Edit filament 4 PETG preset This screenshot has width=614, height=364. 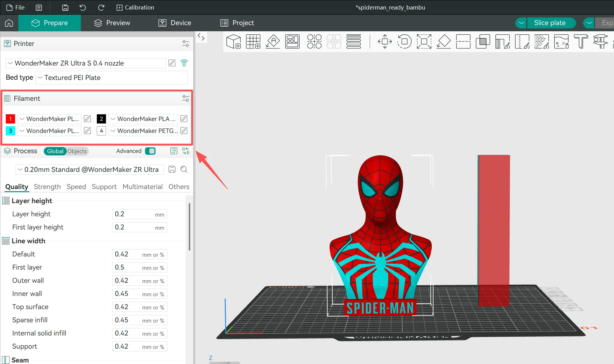tap(184, 131)
